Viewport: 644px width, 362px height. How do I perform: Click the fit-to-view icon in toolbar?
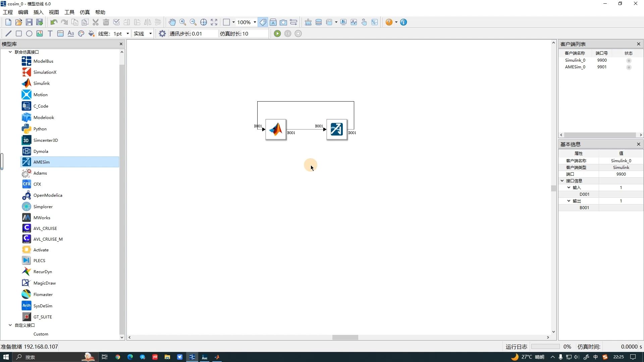click(x=214, y=22)
